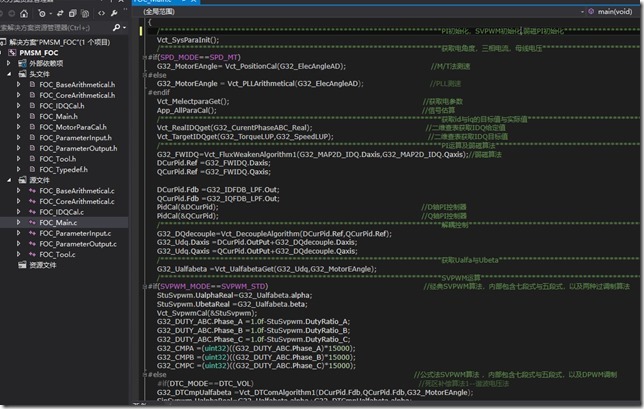644x409 pixels.
Task: Click the 外部依赖项 folder icon
Action: (x=22, y=63)
